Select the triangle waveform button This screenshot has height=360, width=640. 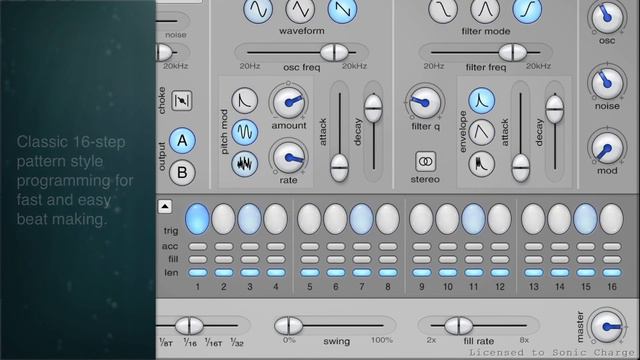pos(300,9)
